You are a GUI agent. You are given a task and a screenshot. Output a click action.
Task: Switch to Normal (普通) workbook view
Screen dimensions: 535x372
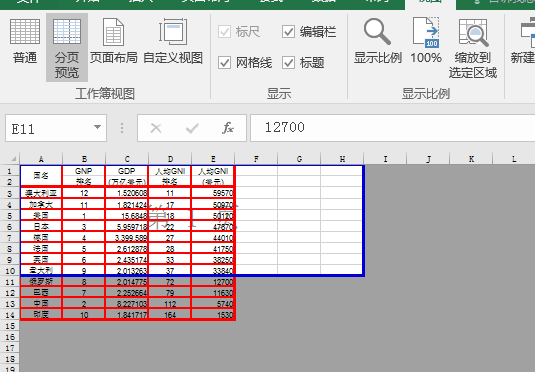point(25,42)
